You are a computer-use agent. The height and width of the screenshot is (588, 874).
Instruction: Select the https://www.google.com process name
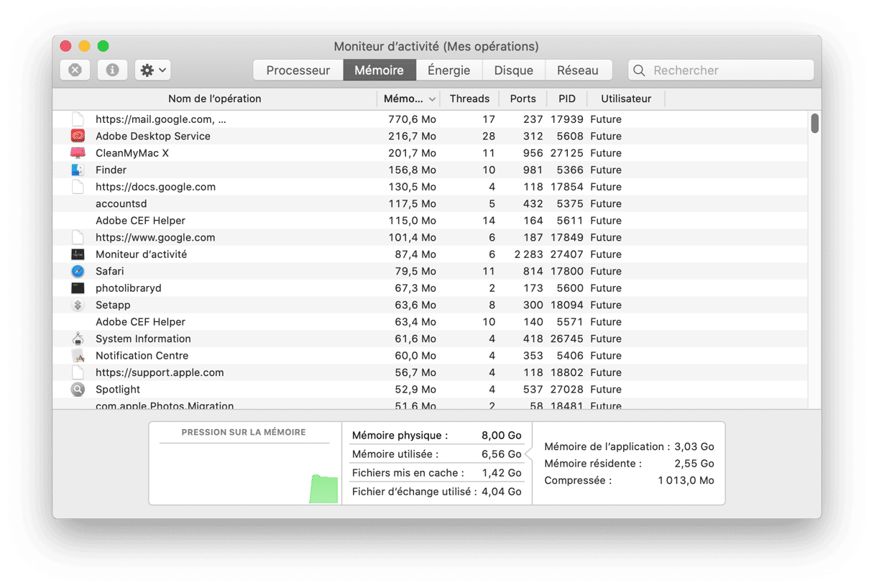(x=155, y=237)
